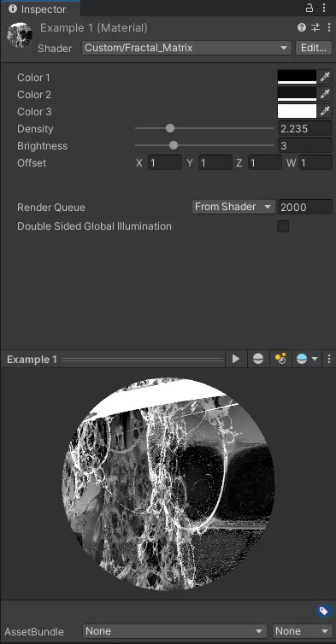Open the AssetBundle name None dropdown
Screen dimensions: 336x644
click(174, 631)
